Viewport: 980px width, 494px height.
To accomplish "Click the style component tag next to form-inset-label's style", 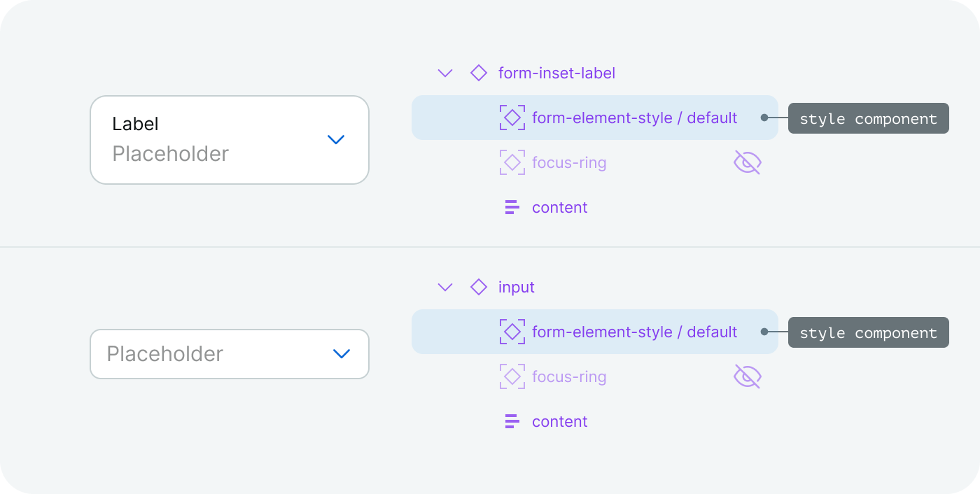I will [x=868, y=118].
